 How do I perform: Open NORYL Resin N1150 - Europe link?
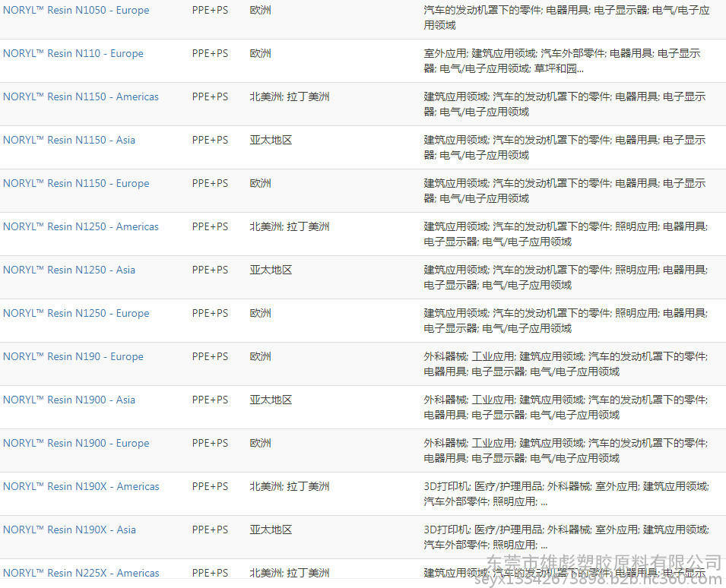click(76, 184)
